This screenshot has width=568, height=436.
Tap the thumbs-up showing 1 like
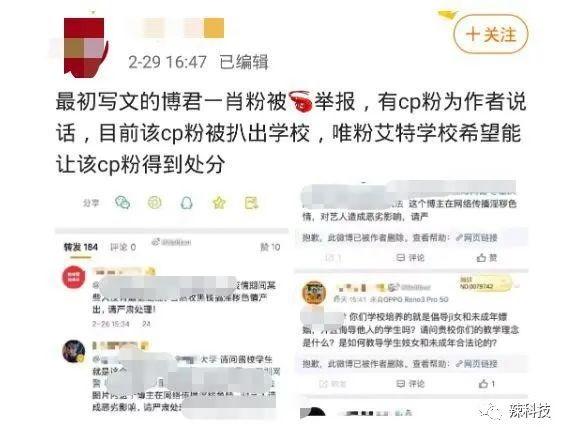[486, 383]
